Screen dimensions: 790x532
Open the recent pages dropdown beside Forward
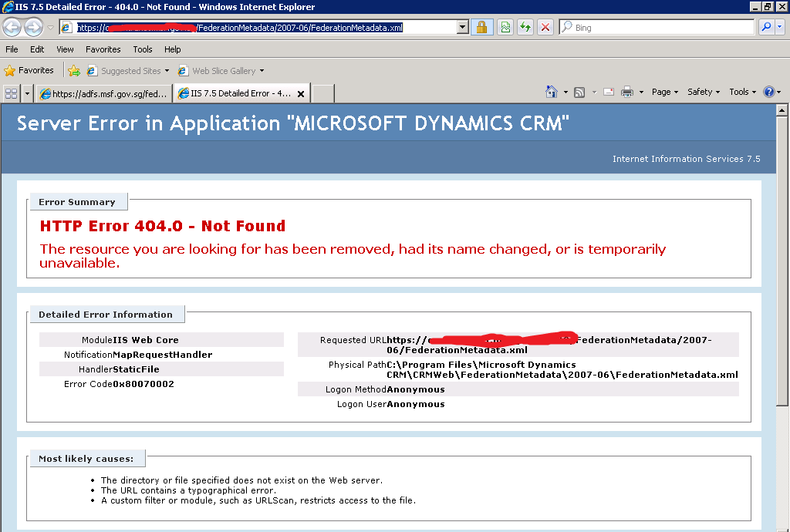point(50,28)
